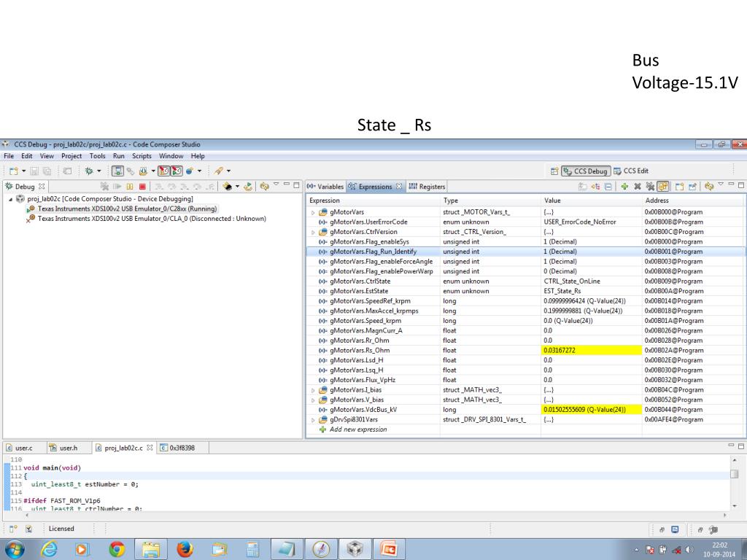This screenshot has width=747, height=560.
Task: Open the Scripts menu
Action: (x=142, y=156)
